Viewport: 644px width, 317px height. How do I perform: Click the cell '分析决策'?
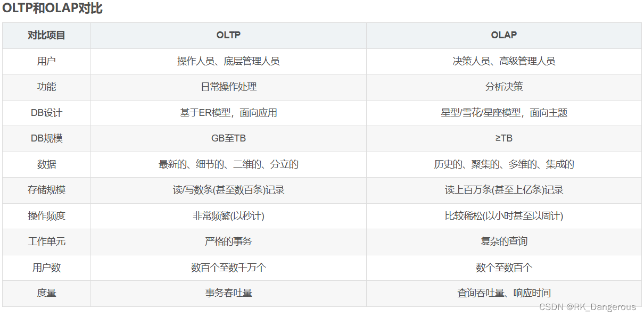pos(503,87)
